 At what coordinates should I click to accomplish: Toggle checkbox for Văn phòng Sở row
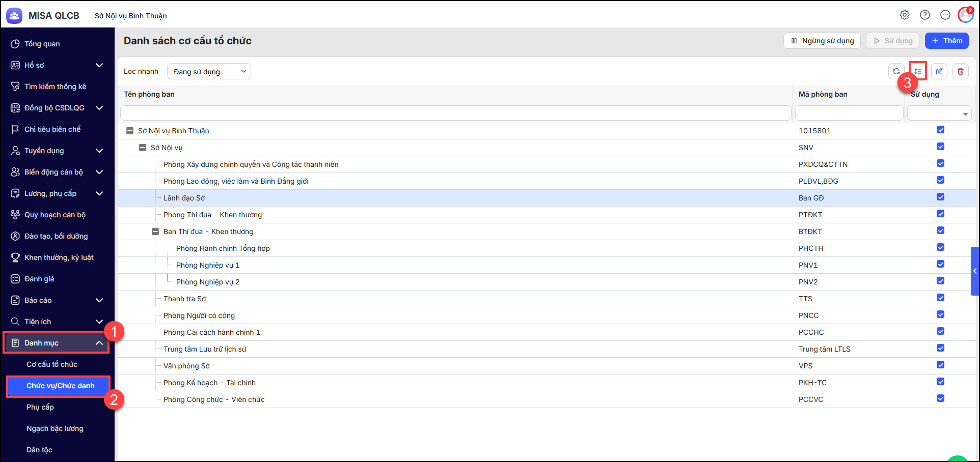pyautogui.click(x=940, y=365)
